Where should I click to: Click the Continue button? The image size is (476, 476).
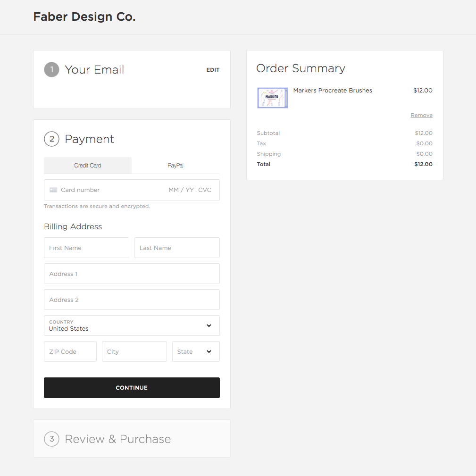pyautogui.click(x=132, y=388)
